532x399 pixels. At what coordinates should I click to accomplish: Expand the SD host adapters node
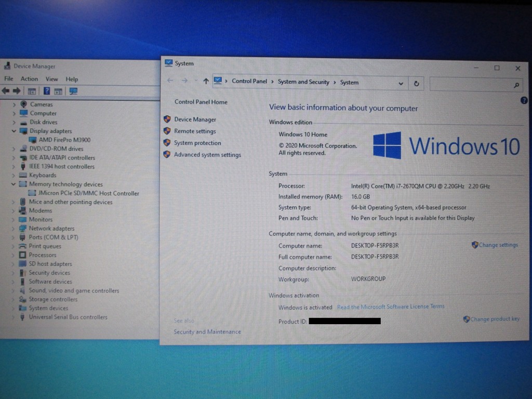tap(13, 264)
